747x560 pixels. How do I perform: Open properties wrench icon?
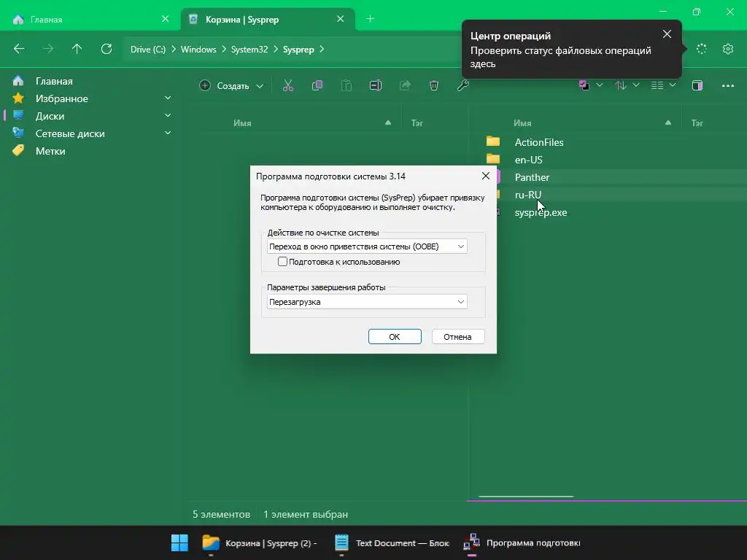462,86
